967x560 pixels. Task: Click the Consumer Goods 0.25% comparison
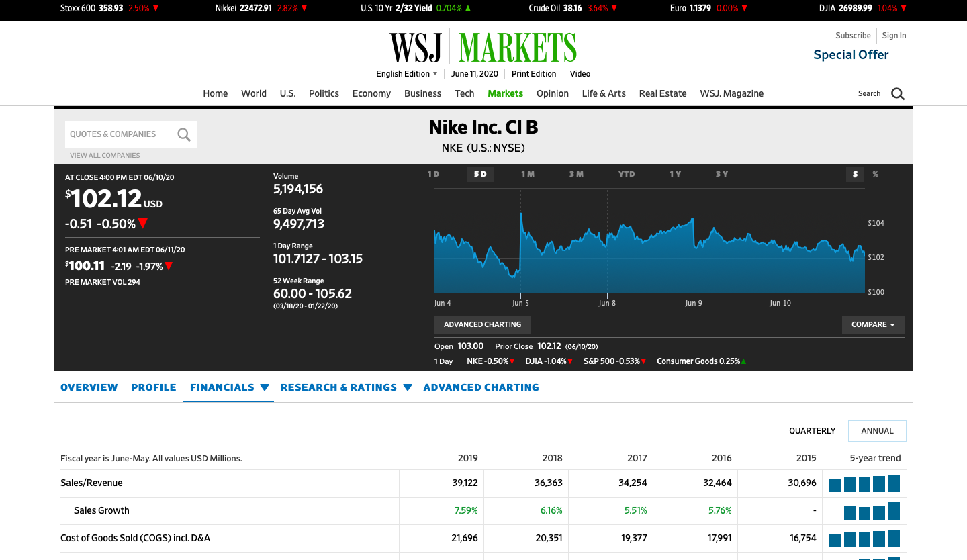(701, 361)
